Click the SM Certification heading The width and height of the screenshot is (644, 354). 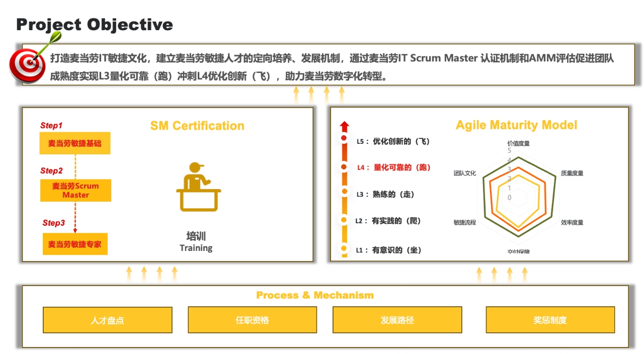click(x=197, y=126)
